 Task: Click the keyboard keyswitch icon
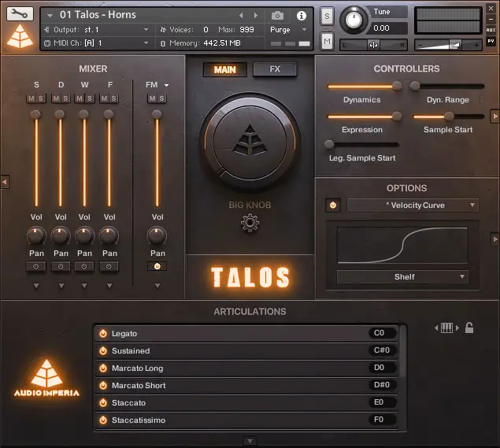point(446,328)
